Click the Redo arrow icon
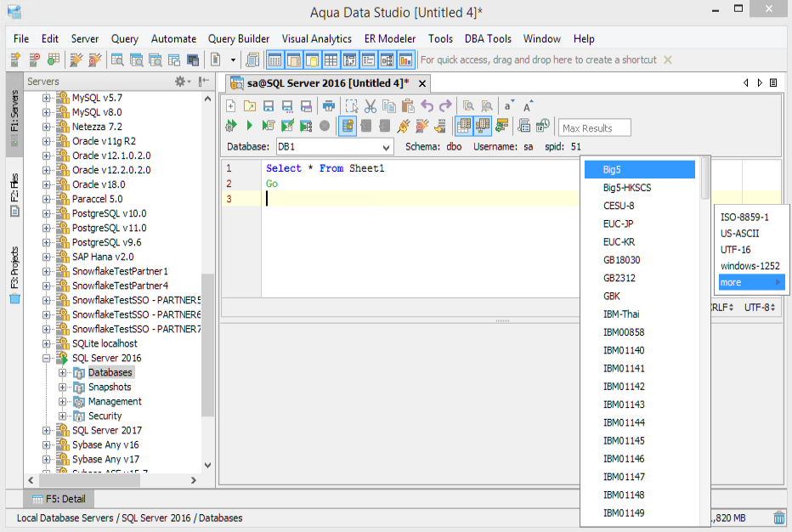 445,106
